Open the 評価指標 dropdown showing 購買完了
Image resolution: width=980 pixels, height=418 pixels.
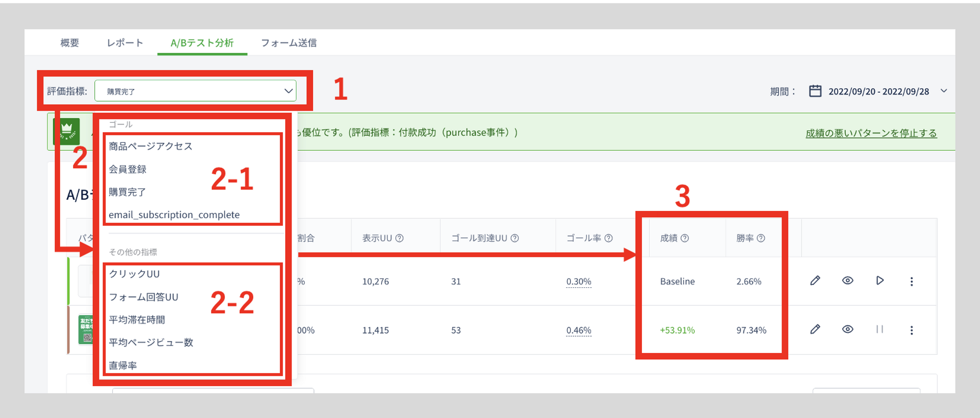point(195,91)
